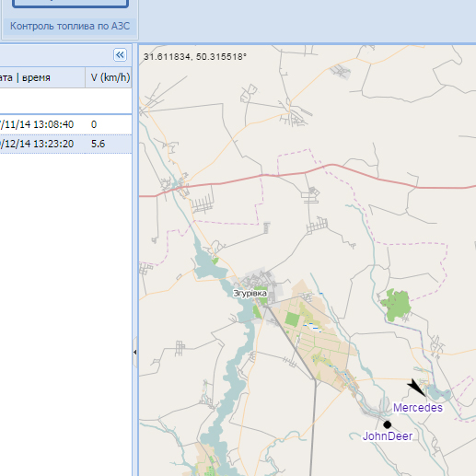This screenshot has height=476, width=476.
Task: Select the row timestamped 13:23:20
Action: coord(65,144)
